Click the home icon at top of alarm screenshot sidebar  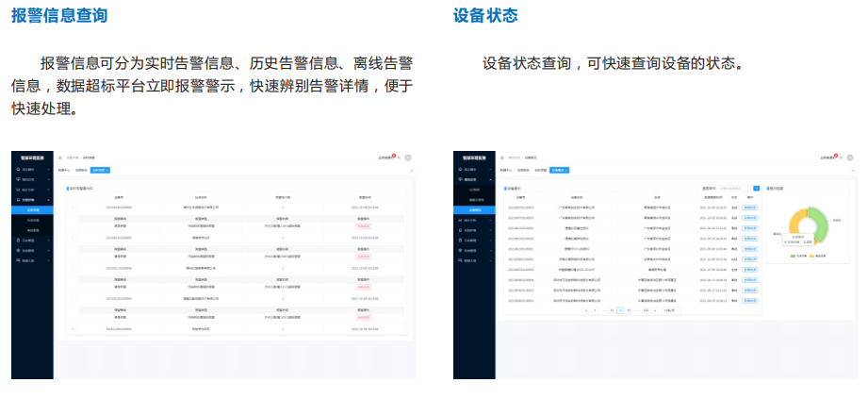click(18, 169)
